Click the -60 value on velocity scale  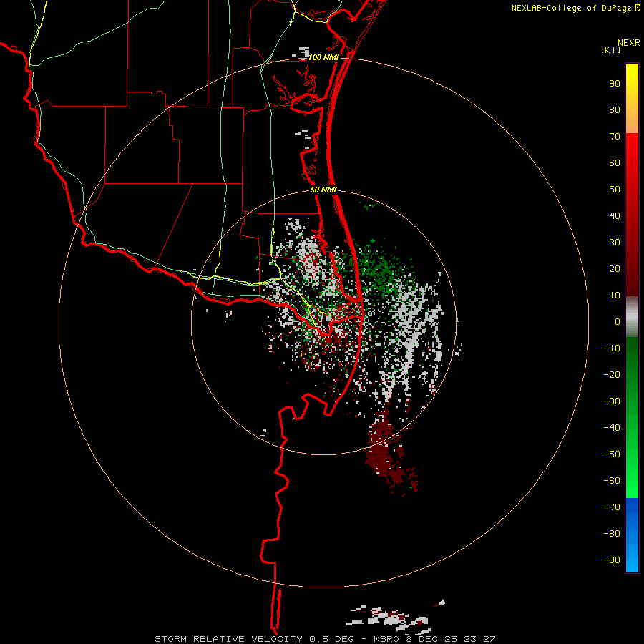pos(612,481)
